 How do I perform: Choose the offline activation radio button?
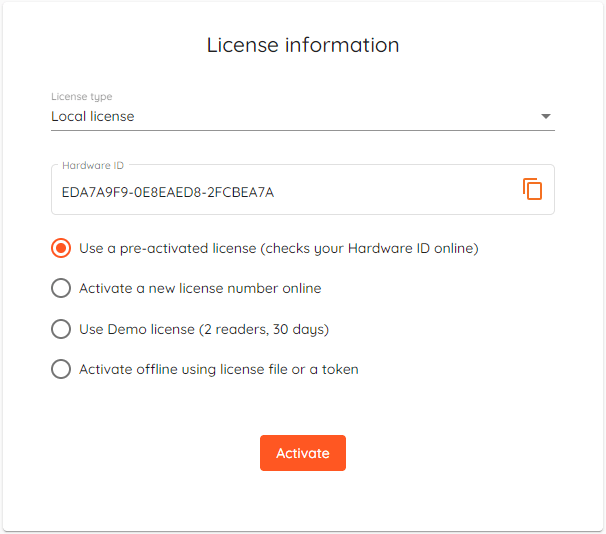point(61,369)
